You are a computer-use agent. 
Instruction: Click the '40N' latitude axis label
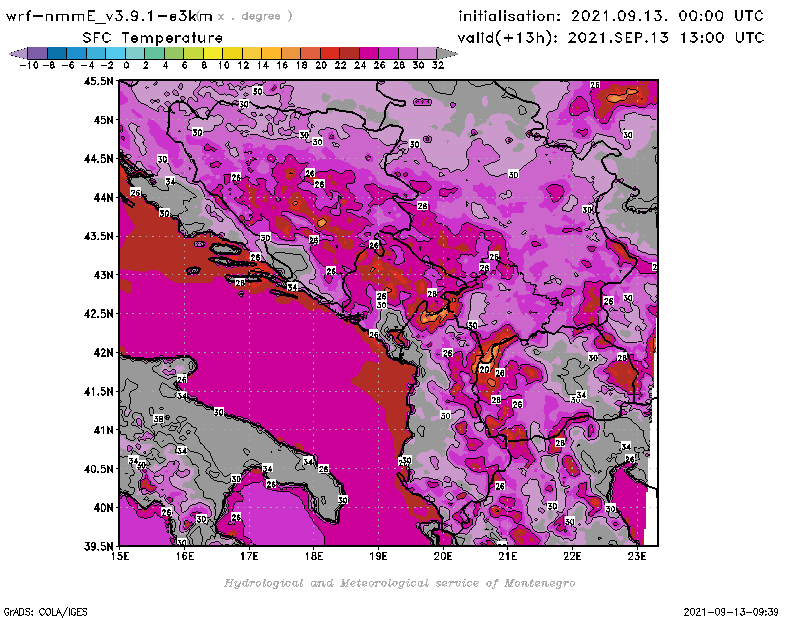104,508
